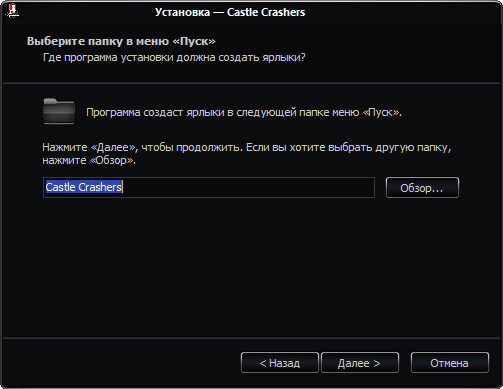Go back with the < Назад button
The image size is (503, 389).
coord(280,363)
